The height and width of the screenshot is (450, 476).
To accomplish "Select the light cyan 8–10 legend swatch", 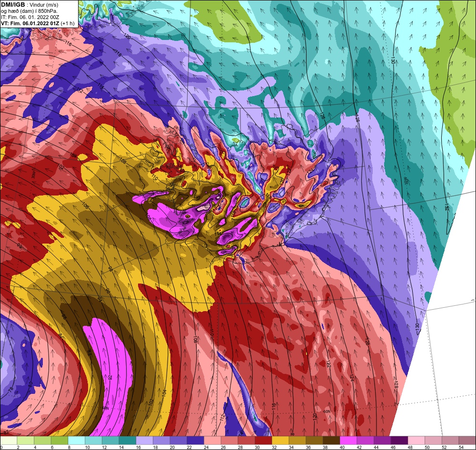I will (x=77, y=440).
